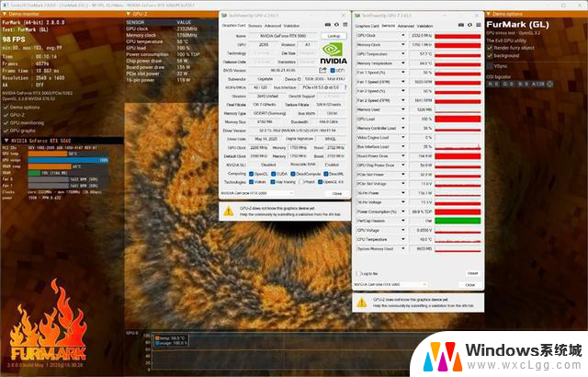Image resolution: width=588 pixels, height=377 pixels.
Task: Toggle the GPU graphs checkmark in Demo monitor
Action: pos(6,131)
